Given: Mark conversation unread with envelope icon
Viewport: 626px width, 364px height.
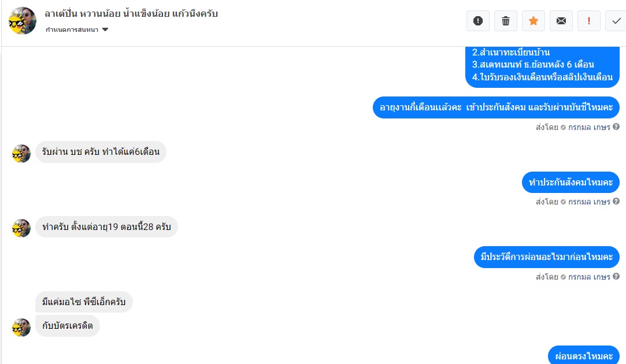Looking at the screenshot, I should [561, 21].
